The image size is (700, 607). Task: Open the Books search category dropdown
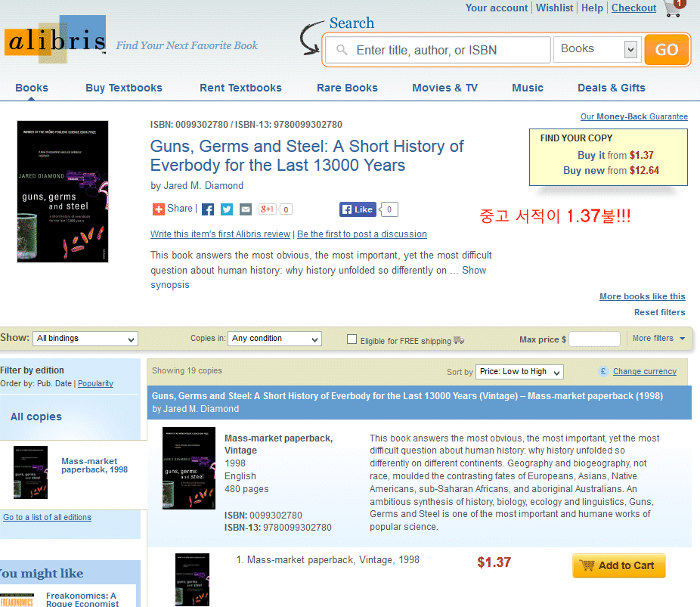[x=597, y=50]
